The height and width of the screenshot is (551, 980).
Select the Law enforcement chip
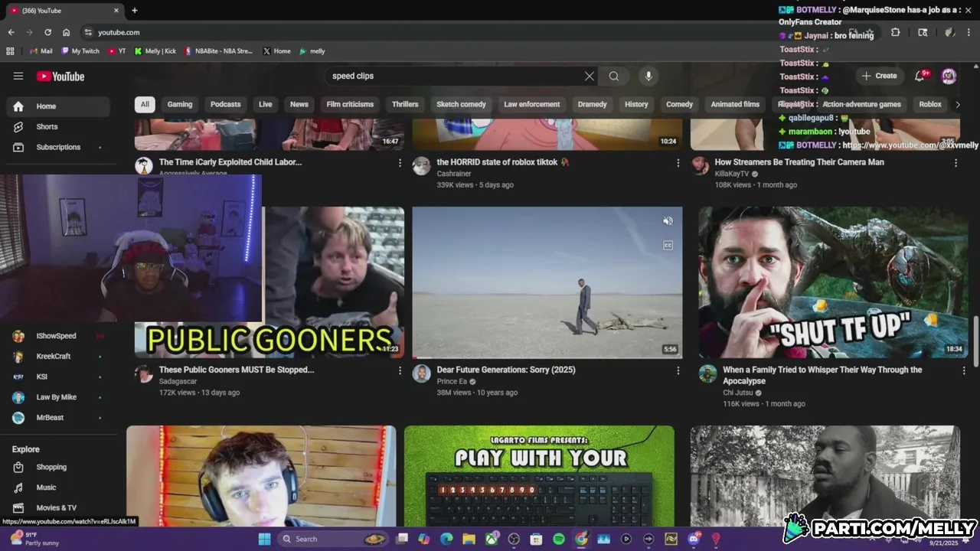(532, 104)
